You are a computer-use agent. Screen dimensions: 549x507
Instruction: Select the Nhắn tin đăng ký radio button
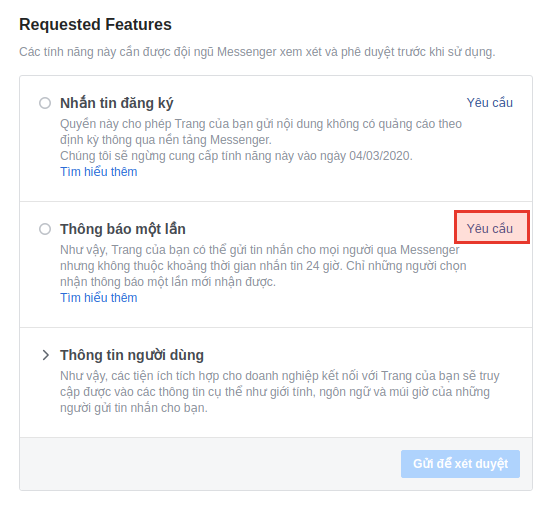(45, 103)
